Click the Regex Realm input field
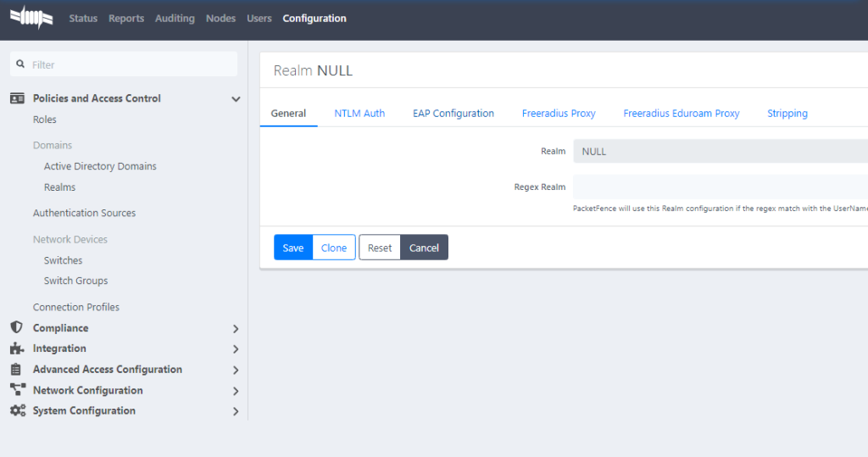 (x=720, y=187)
